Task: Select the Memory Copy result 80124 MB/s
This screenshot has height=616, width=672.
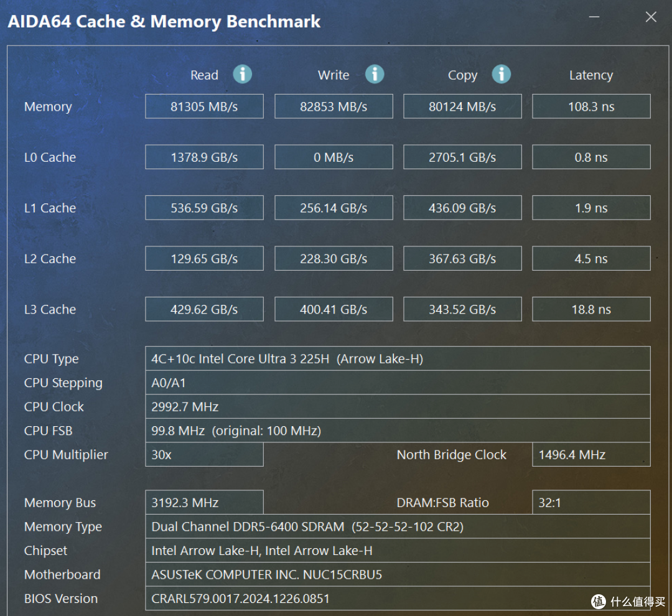Action: click(x=462, y=106)
